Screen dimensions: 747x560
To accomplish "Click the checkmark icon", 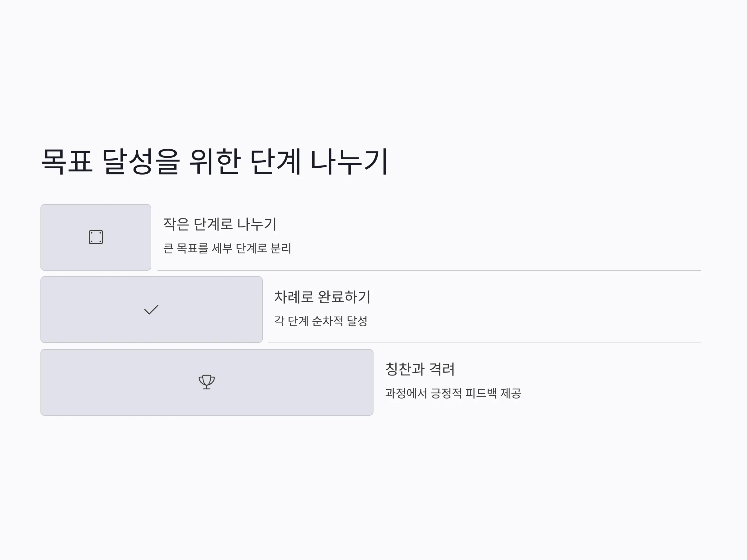I will pyautogui.click(x=151, y=310).
